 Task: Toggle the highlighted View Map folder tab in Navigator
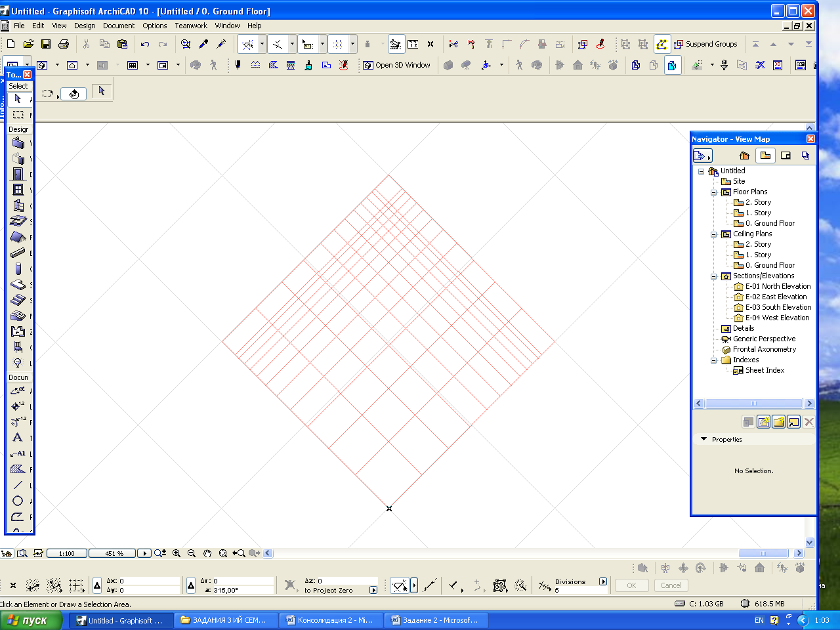[x=765, y=156]
